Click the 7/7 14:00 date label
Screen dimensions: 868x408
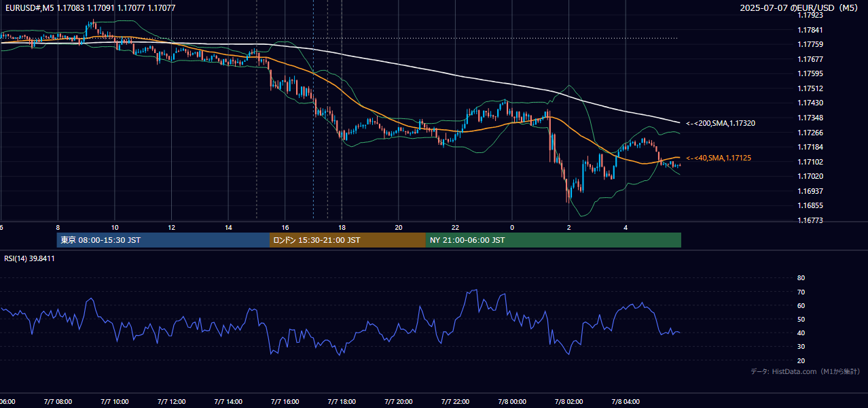228,402
